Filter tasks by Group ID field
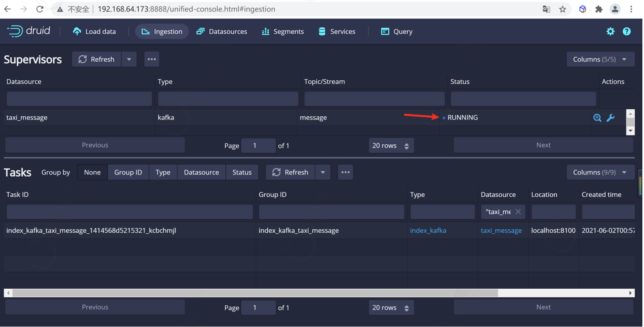644x327 pixels. 331,212
